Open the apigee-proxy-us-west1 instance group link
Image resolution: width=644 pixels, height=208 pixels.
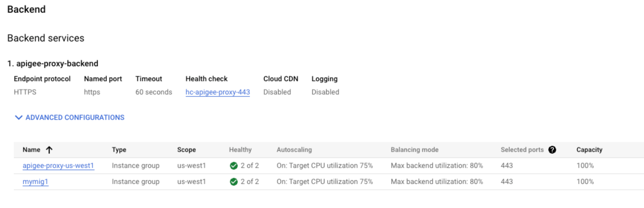(58, 165)
